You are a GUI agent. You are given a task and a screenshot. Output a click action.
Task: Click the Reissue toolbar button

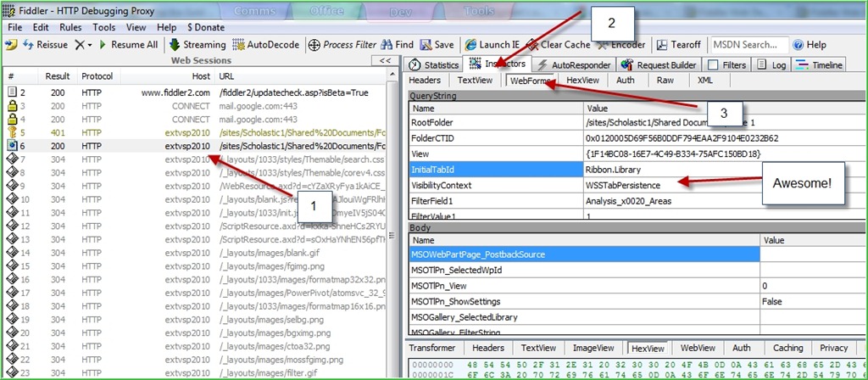click(45, 45)
